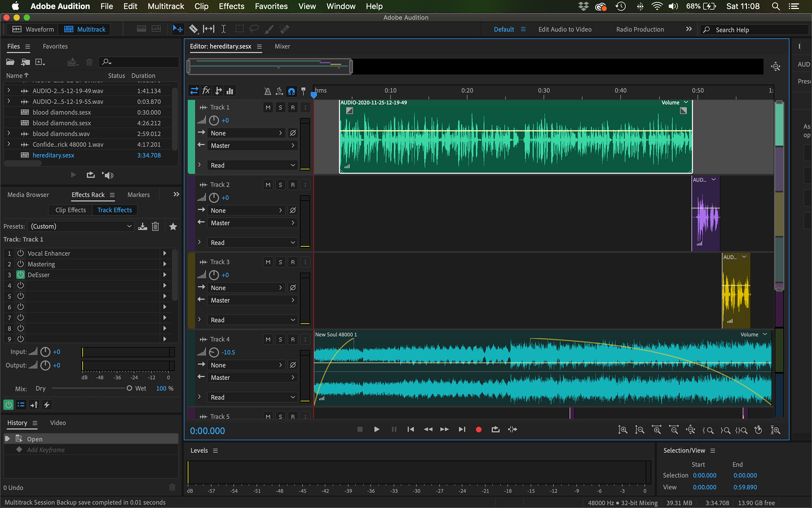Screen dimensions: 812x508
Task: Disable the DeEsser effect
Action: [x=20, y=274]
